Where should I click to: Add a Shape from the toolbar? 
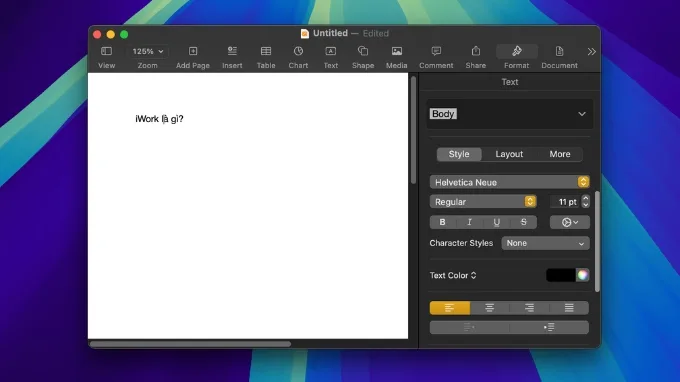click(x=363, y=51)
